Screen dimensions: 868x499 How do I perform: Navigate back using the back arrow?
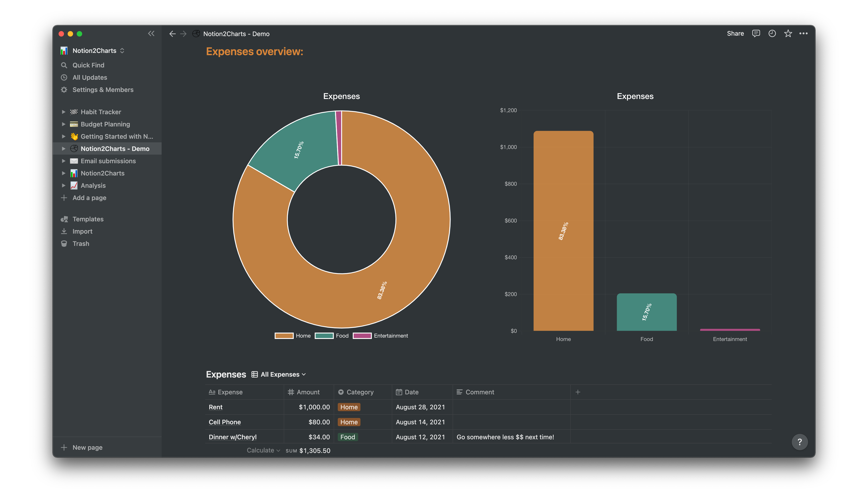[x=172, y=34]
